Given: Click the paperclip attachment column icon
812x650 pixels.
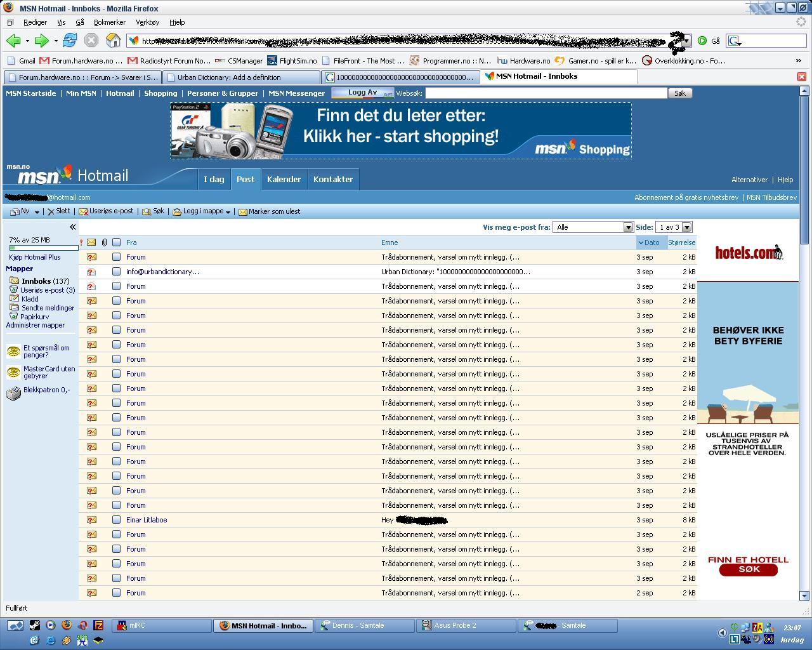Looking at the screenshot, I should coord(105,242).
